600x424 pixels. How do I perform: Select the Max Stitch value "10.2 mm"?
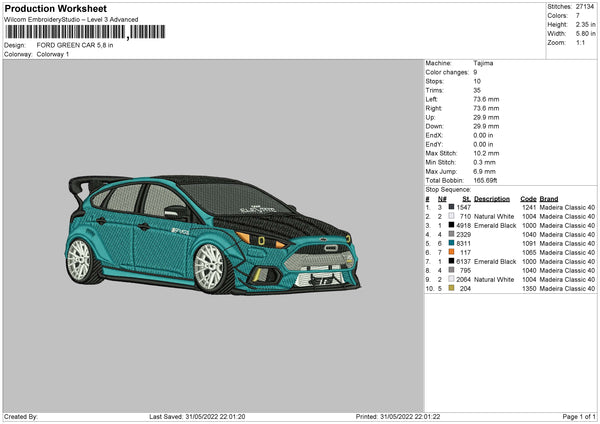click(x=486, y=153)
